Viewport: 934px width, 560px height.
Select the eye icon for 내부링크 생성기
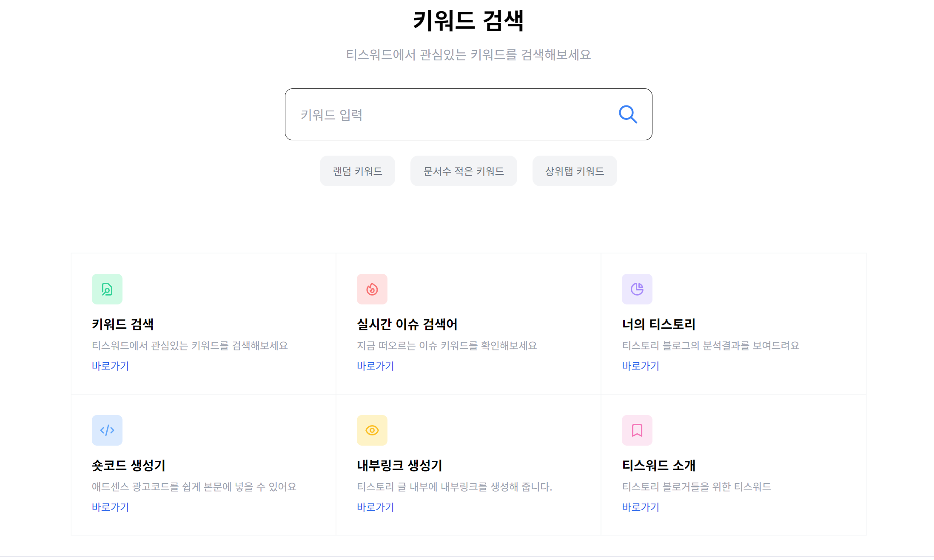tap(372, 430)
